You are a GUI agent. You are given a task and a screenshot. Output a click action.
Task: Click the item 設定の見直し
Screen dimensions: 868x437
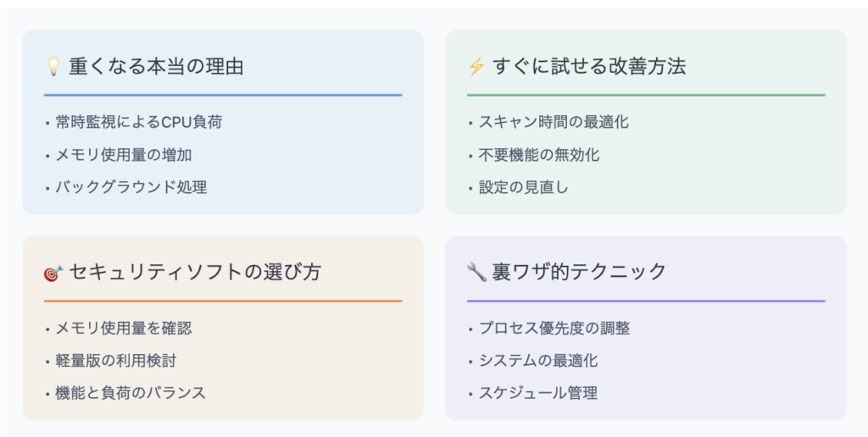click(x=524, y=187)
